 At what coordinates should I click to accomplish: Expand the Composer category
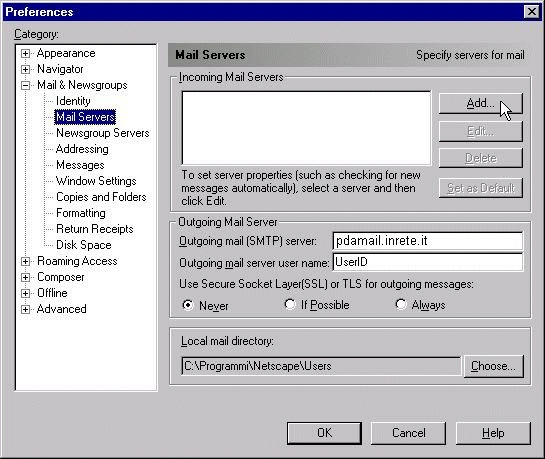25,277
